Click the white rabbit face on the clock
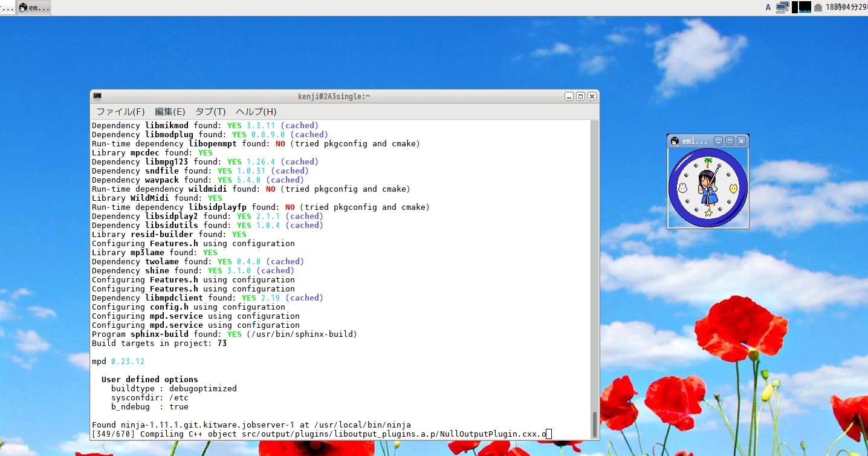The width and height of the screenshot is (868, 456). (x=682, y=187)
